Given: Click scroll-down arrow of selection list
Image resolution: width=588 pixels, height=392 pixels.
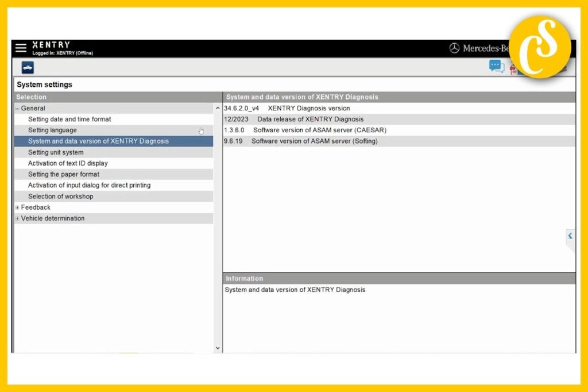Looking at the screenshot, I should 218,348.
